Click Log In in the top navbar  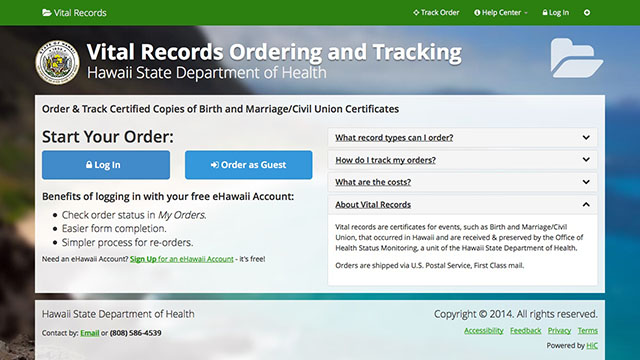tap(556, 13)
